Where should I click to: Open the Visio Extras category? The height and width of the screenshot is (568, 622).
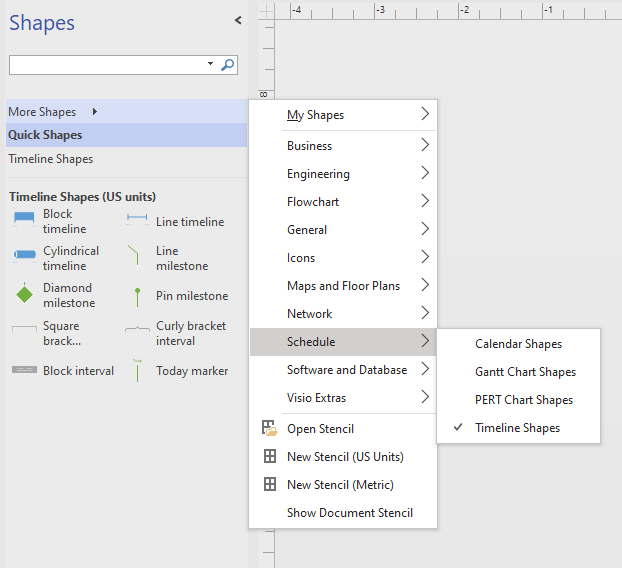343,397
